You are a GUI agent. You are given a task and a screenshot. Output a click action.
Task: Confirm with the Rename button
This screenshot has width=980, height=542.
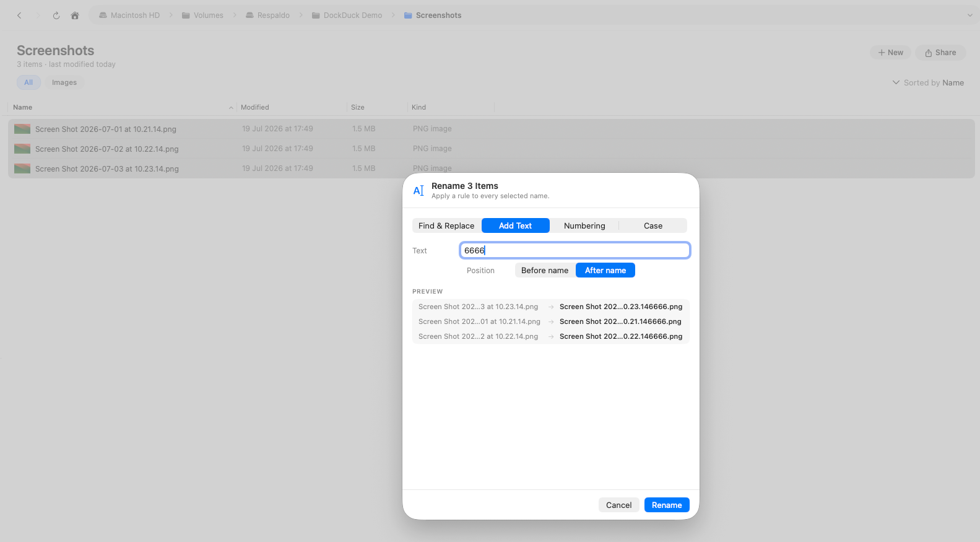[667, 505]
